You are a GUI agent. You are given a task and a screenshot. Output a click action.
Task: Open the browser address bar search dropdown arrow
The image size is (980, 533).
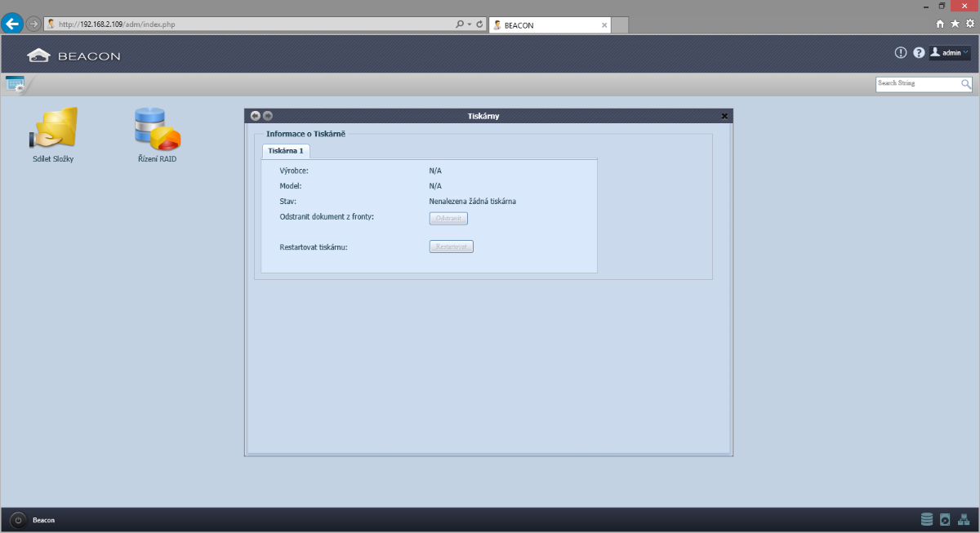click(x=470, y=24)
